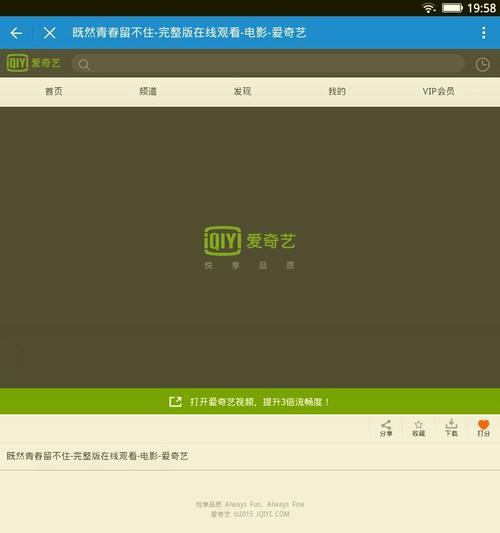
Task: Open the 我的 tab
Action: pyautogui.click(x=337, y=91)
